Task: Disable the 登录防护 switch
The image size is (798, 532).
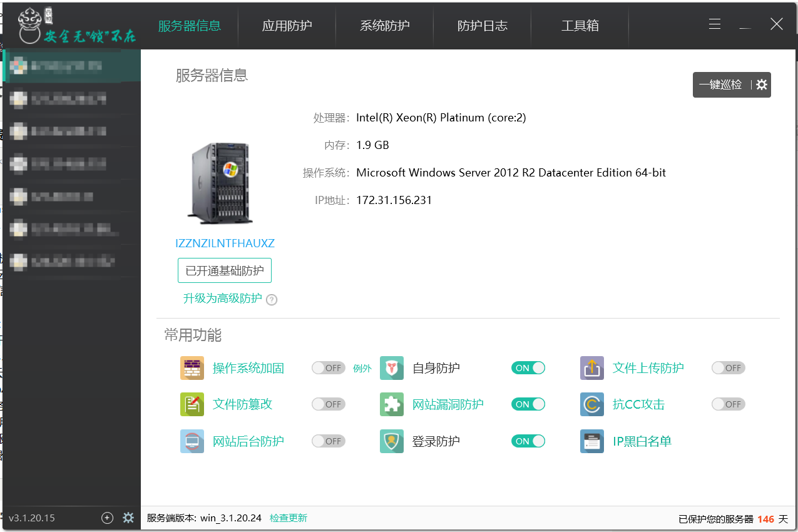Action: coord(528,441)
